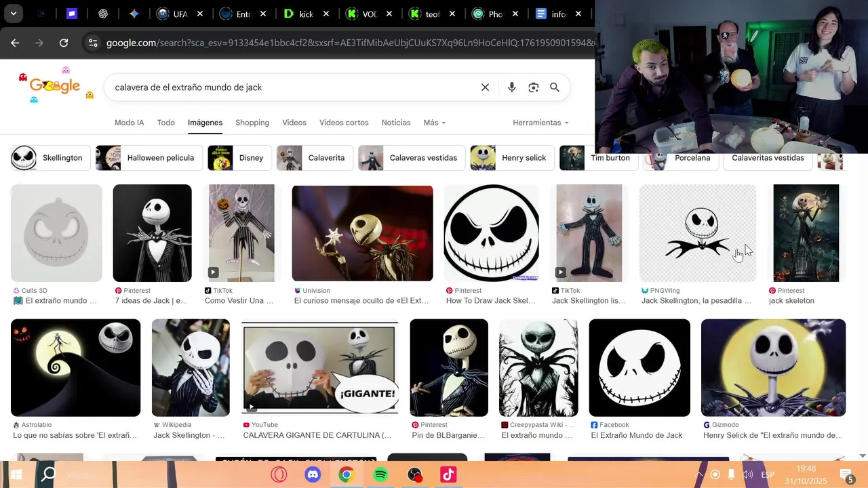Open How To Draw Jack Skellington thumbnail

tap(491, 233)
